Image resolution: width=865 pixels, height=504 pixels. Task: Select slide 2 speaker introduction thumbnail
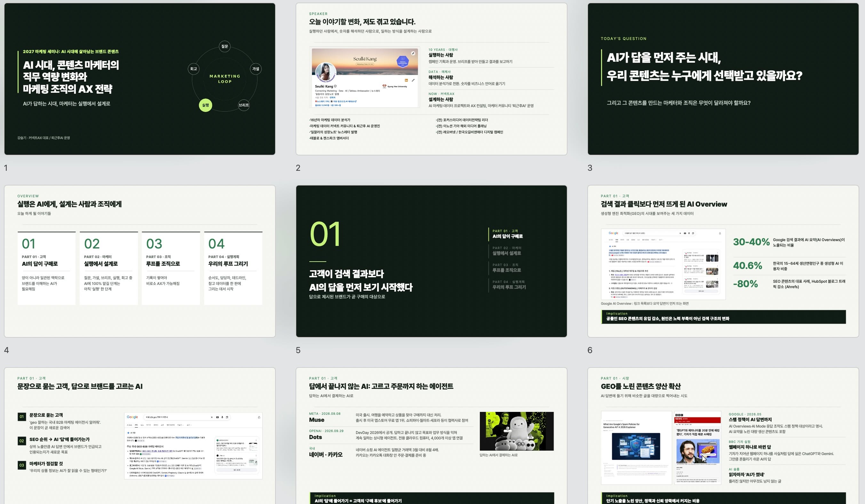432,79
